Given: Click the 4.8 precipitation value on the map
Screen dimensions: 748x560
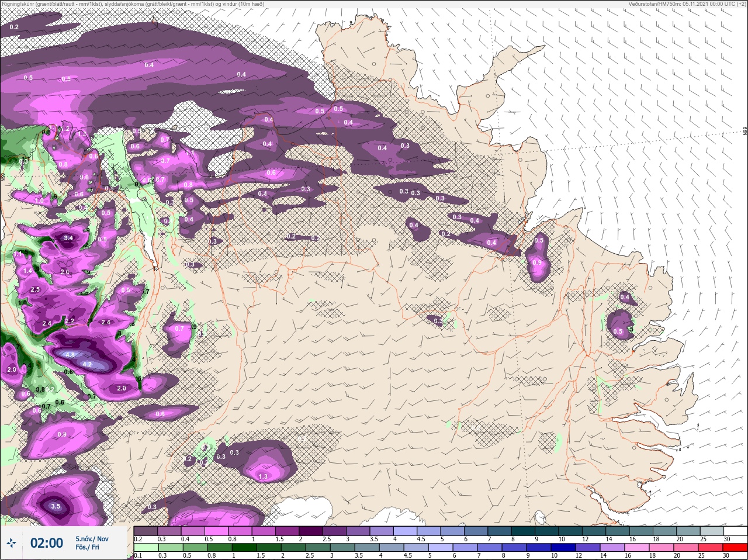Looking at the screenshot, I should 70,355.
